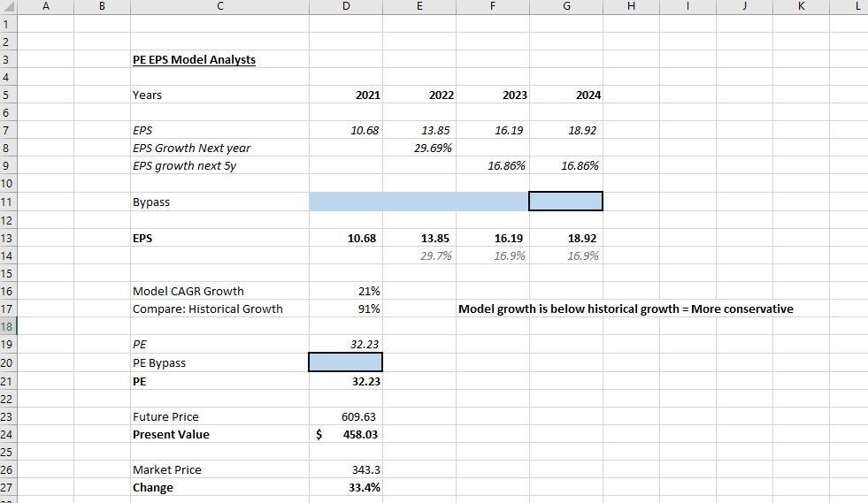This screenshot has height=503, width=868.
Task: Select the italic PE value 32.23
Action: click(x=346, y=344)
